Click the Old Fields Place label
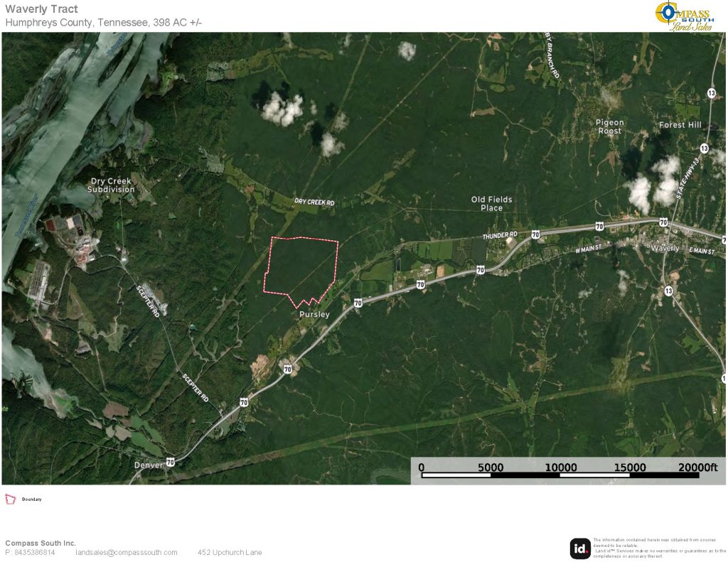This screenshot has width=728, height=562. (x=491, y=204)
